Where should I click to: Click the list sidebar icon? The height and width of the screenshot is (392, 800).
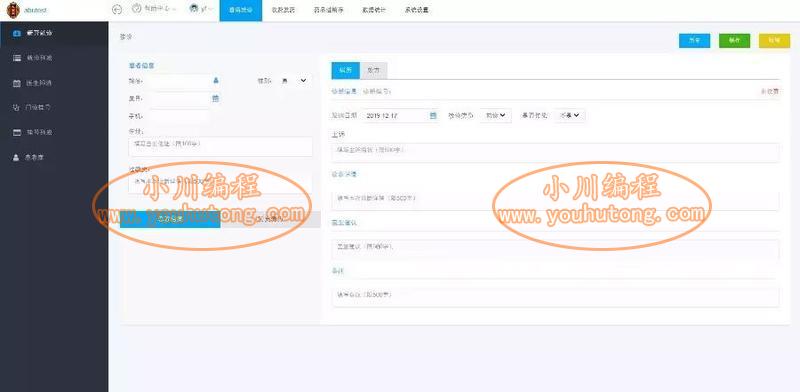point(17,58)
